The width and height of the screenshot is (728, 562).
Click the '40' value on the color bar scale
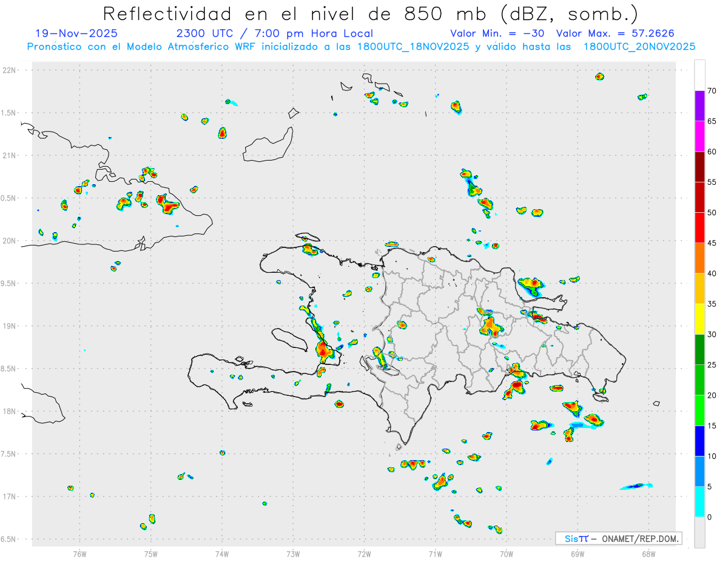[712, 273]
